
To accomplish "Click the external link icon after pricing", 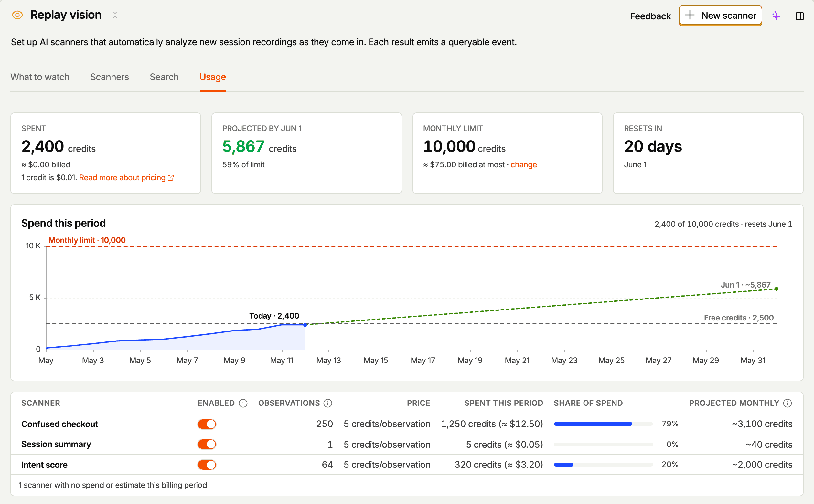I will pos(171,178).
